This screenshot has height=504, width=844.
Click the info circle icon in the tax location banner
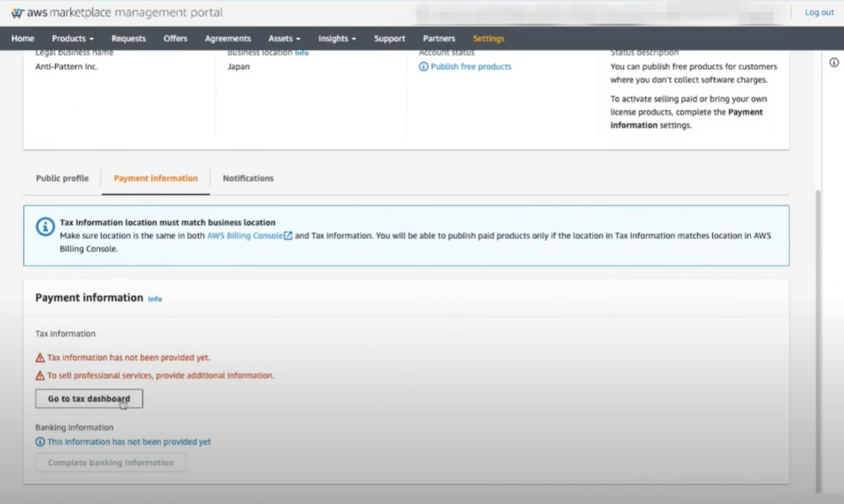[x=45, y=226]
